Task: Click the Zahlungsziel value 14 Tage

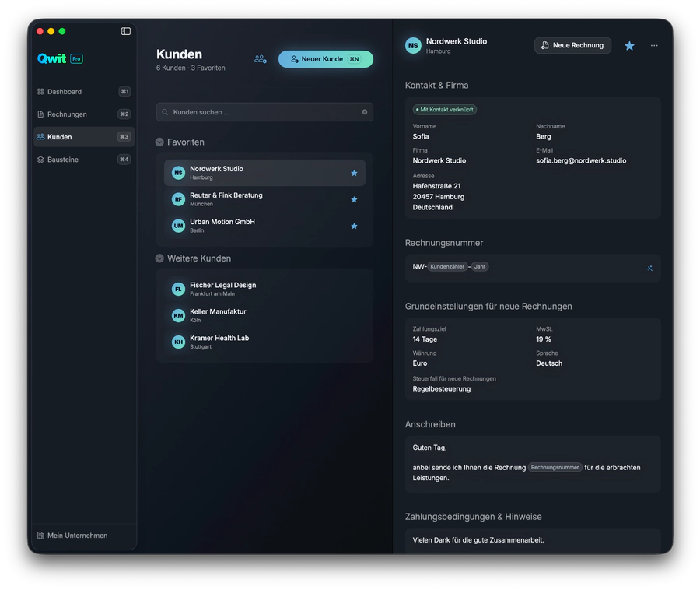Action: point(425,339)
